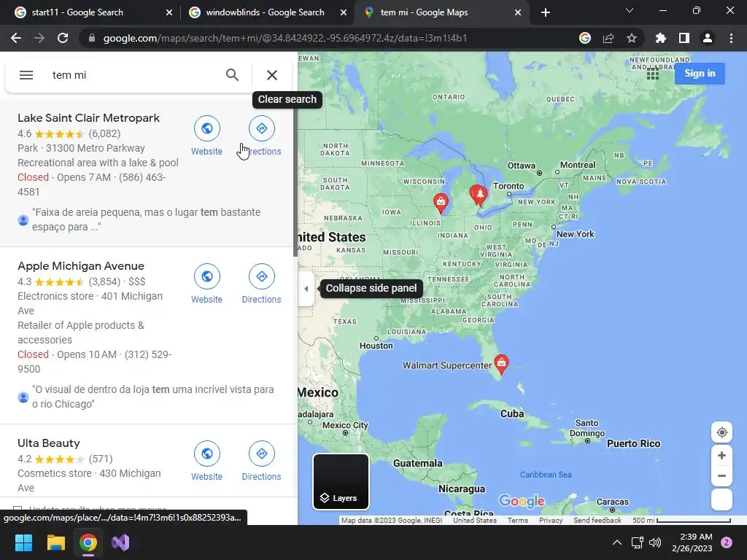Get Directions to Lake Saint Clair Metropark
747x560 pixels.
click(262, 136)
